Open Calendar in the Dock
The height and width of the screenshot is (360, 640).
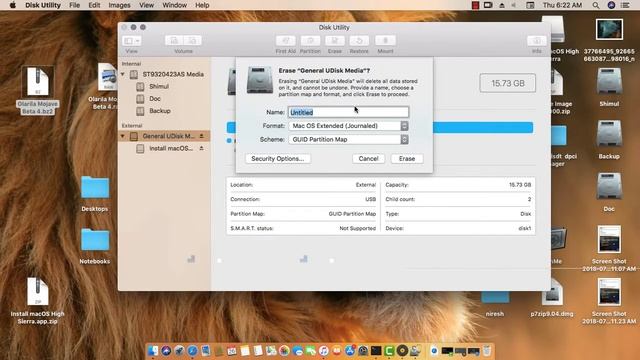point(232,351)
